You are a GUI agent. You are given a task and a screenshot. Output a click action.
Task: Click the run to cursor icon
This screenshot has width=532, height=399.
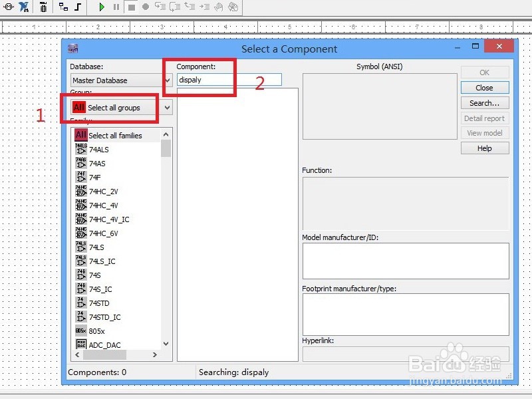[204, 7]
